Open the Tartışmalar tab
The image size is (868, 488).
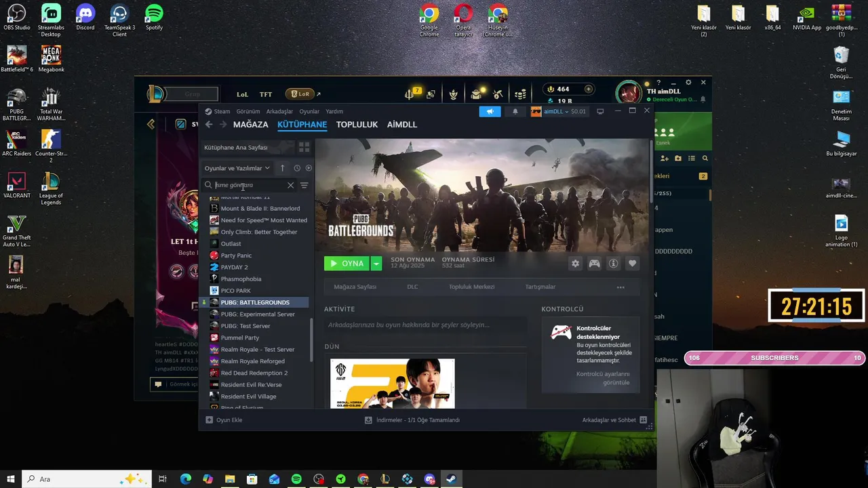point(540,287)
